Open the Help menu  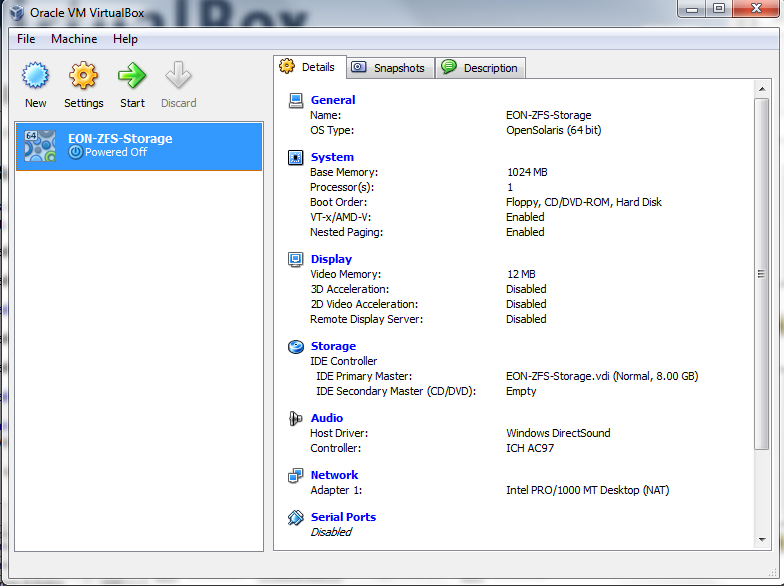coord(125,39)
